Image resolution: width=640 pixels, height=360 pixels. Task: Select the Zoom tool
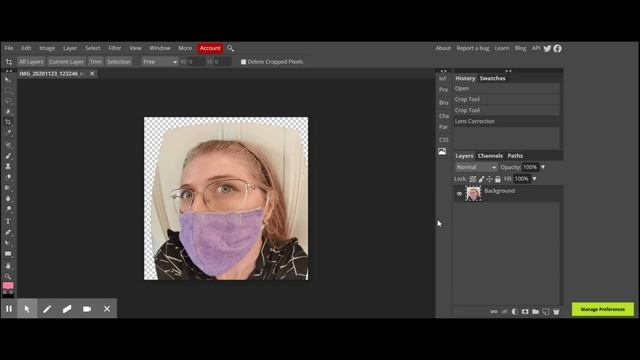[x=8, y=276]
